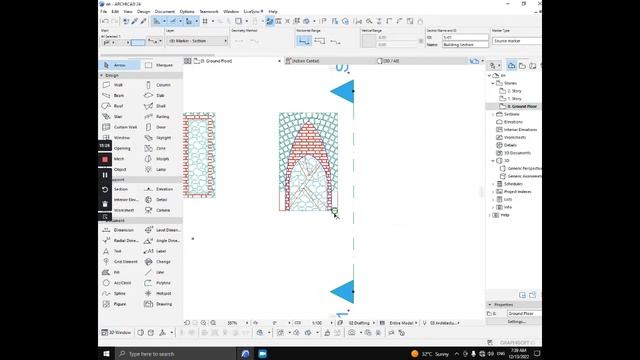Expand the Sections folder in Navigator
Screen dimensions: 640x360
coord(493,114)
